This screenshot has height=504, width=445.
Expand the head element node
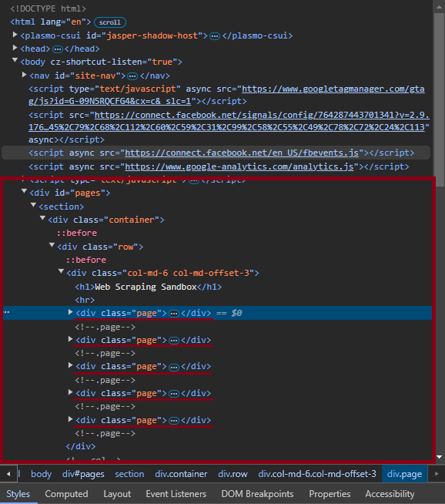click(x=15, y=48)
